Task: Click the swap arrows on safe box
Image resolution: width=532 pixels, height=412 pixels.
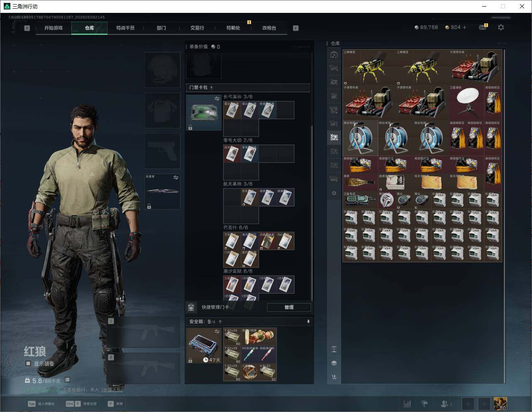Action: [217, 331]
